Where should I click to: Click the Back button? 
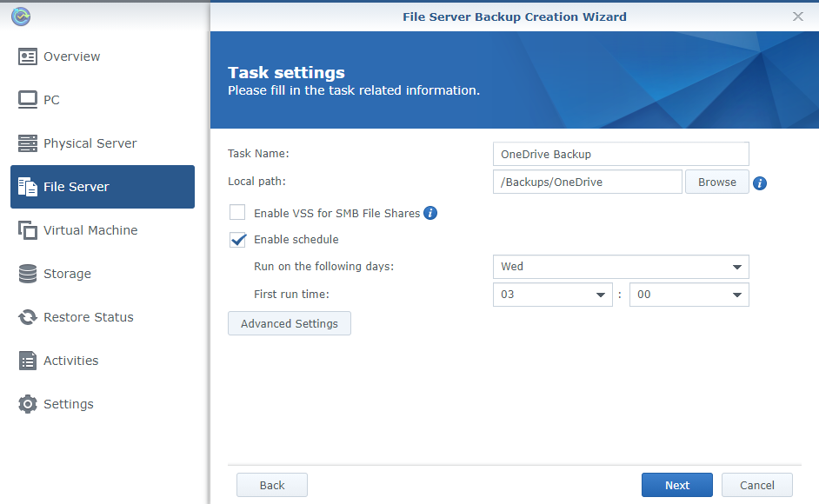(272, 485)
